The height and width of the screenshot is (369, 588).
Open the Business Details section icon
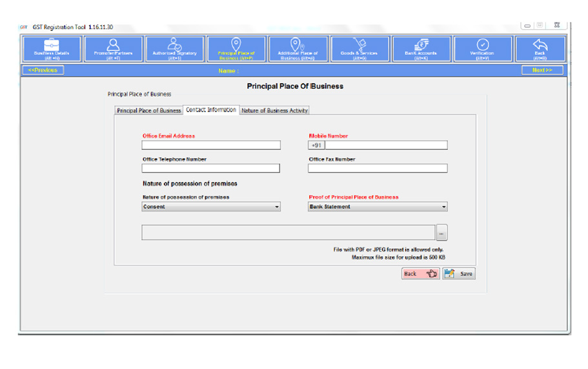click(52, 49)
